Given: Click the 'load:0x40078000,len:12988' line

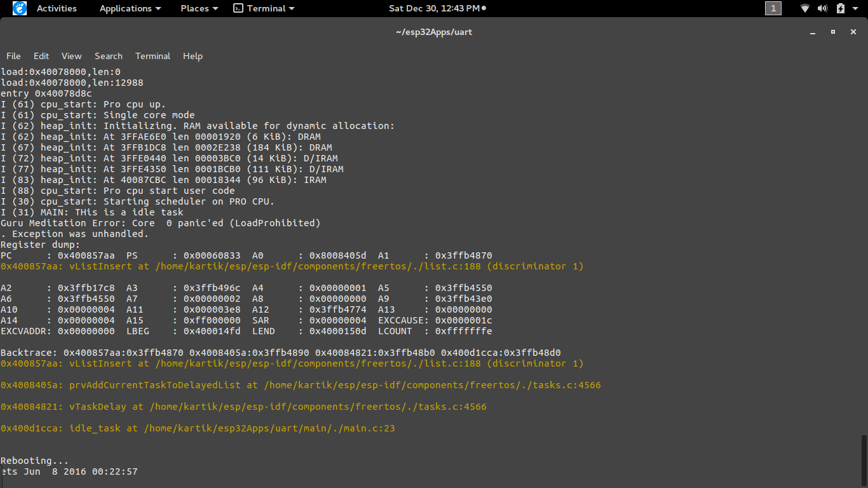Looking at the screenshot, I should (72, 83).
